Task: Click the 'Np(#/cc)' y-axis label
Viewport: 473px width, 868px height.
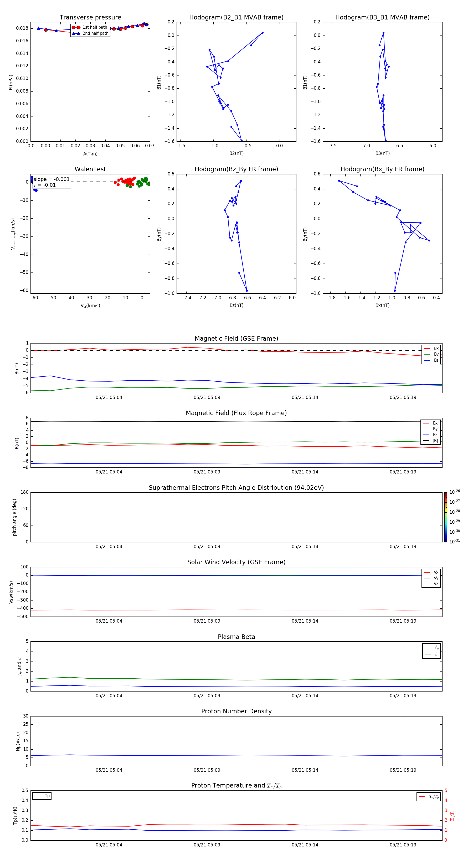Action: tap(18, 741)
